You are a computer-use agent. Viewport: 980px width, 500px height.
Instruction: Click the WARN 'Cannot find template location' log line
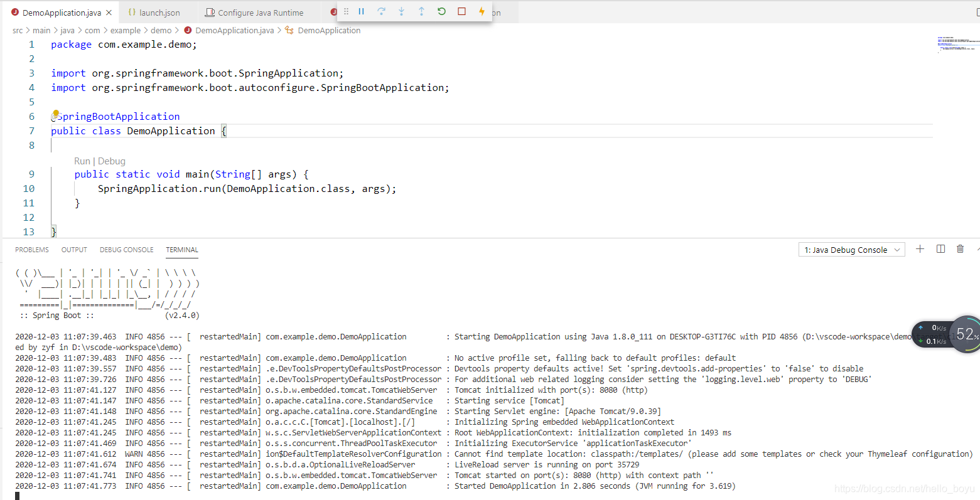493,454
